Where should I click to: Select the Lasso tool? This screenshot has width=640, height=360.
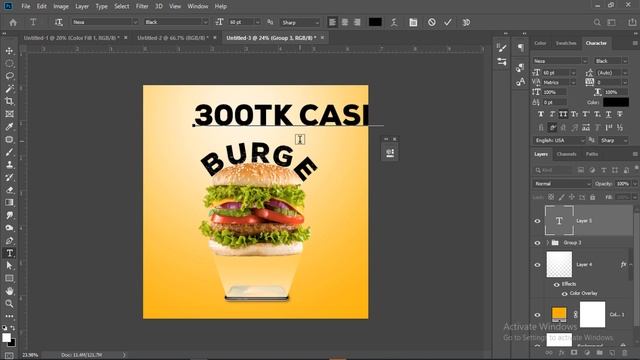9,76
